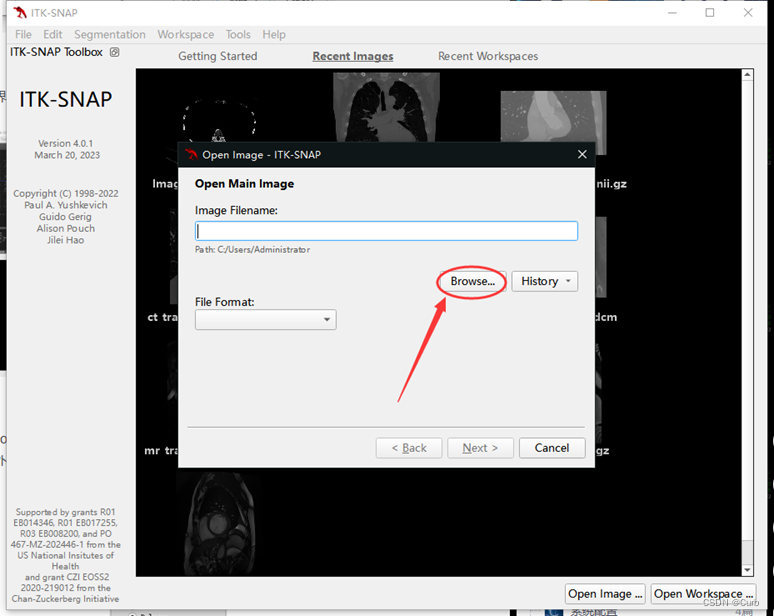The image size is (774, 616).
Task: Open the Edit menu
Action: point(52,35)
